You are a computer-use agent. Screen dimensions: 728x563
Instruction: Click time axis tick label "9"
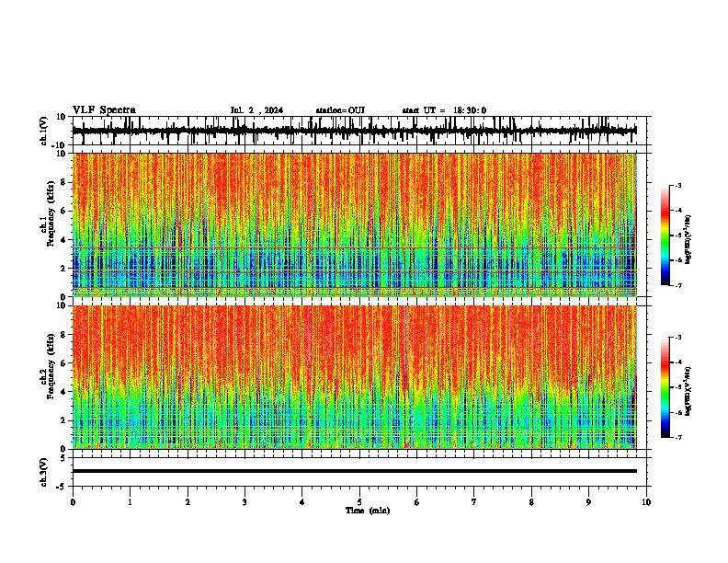(588, 502)
